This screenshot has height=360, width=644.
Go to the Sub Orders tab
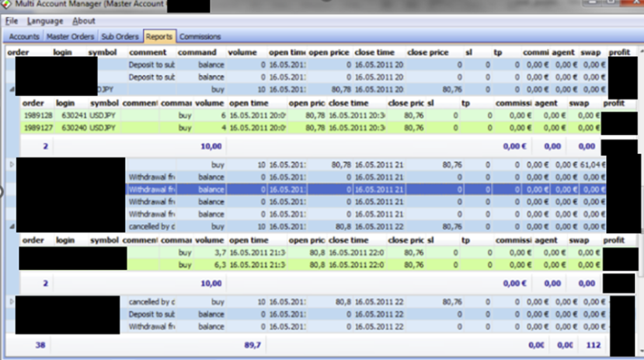[120, 37]
